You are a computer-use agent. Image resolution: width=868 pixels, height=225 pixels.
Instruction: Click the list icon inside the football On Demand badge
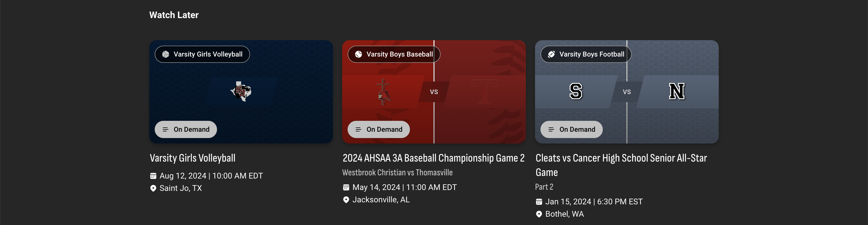coord(551,129)
